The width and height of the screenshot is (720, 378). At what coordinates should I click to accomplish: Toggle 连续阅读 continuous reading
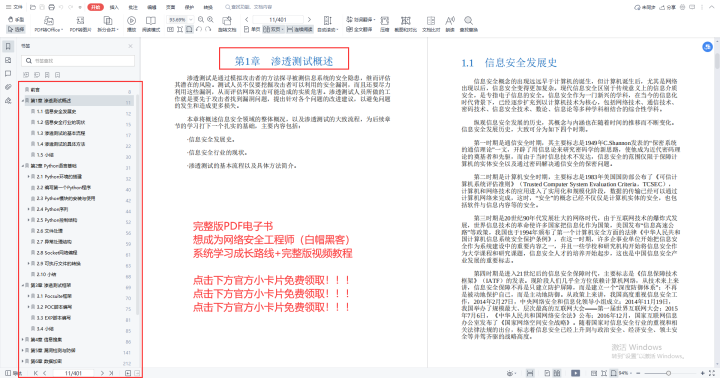pos(300,29)
